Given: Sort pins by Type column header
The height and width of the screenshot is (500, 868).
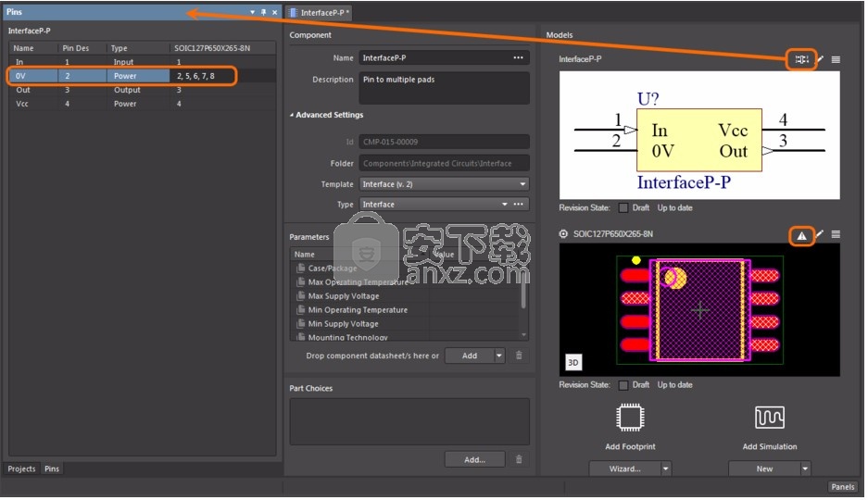Looking at the screenshot, I should [x=138, y=48].
